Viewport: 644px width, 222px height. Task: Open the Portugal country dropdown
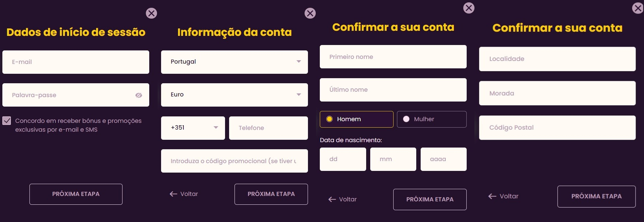(234, 62)
